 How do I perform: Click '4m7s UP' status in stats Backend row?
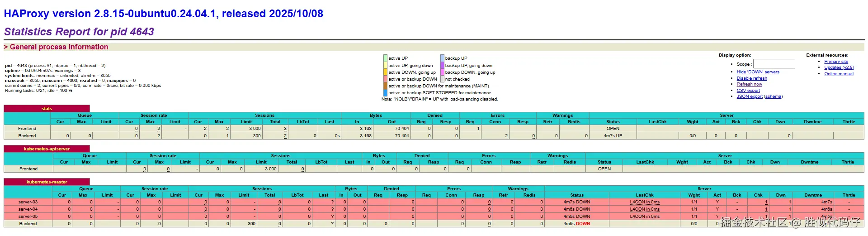pyautogui.click(x=613, y=136)
